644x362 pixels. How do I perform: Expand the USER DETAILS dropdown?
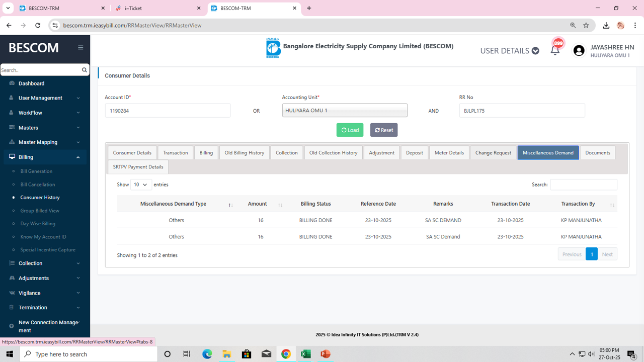509,51
